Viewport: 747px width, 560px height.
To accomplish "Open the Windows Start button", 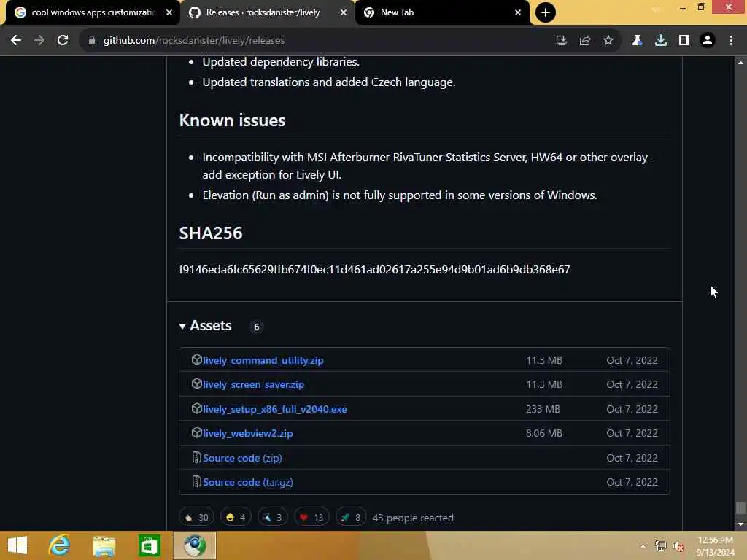I will (18, 545).
